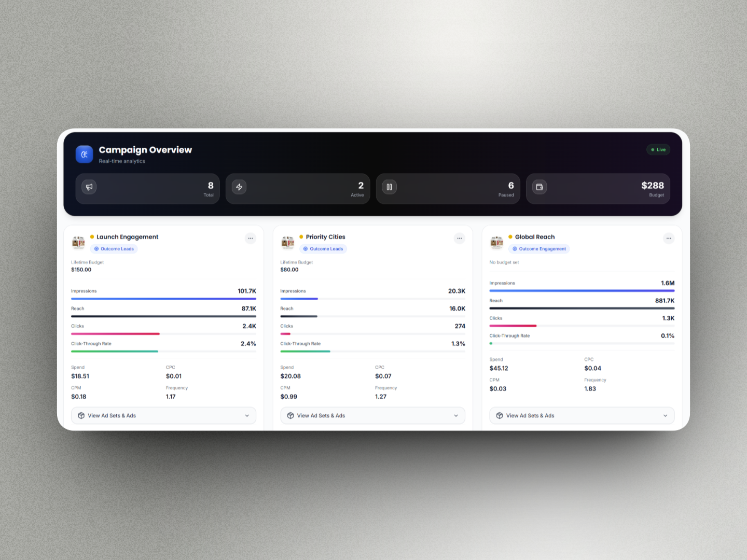Viewport: 747px width, 560px height.
Task: Select the lightning bolt Active campaigns icon
Action: pyautogui.click(x=239, y=187)
